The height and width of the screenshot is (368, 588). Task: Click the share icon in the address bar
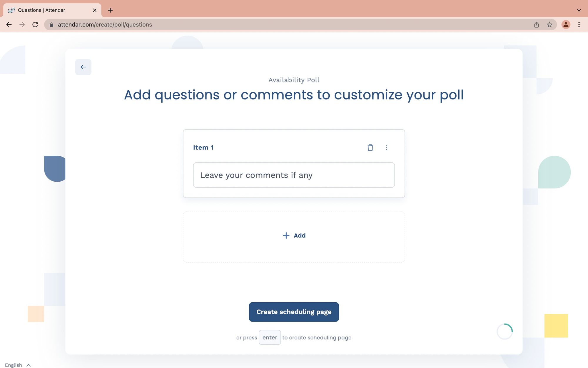coord(537,25)
